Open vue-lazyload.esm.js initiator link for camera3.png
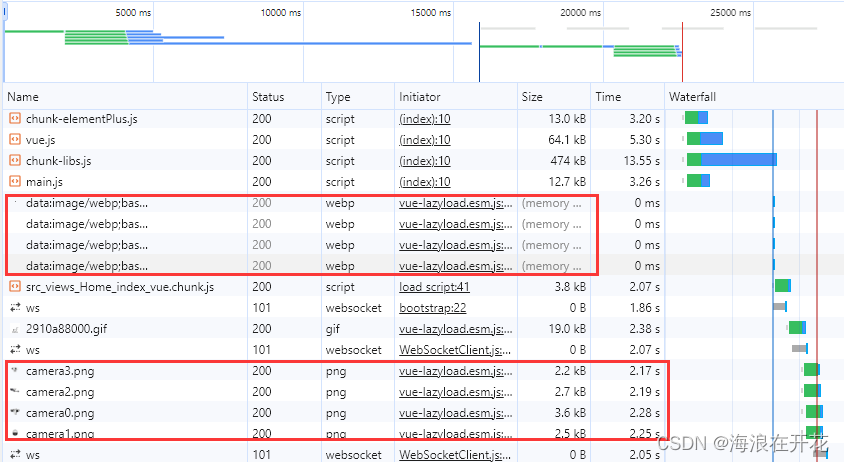Image resolution: width=844 pixels, height=462 pixels. coord(456,371)
